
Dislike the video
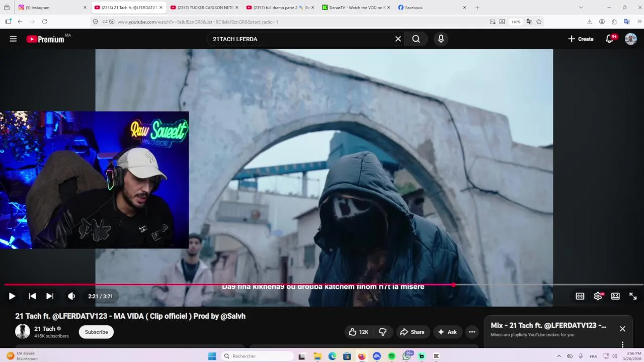coord(383,332)
